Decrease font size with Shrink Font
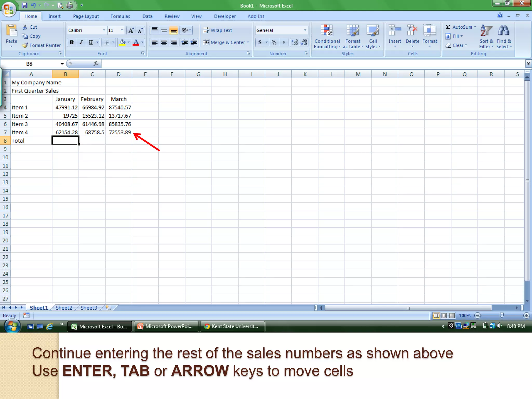This screenshot has width=532, height=399. pyautogui.click(x=140, y=30)
